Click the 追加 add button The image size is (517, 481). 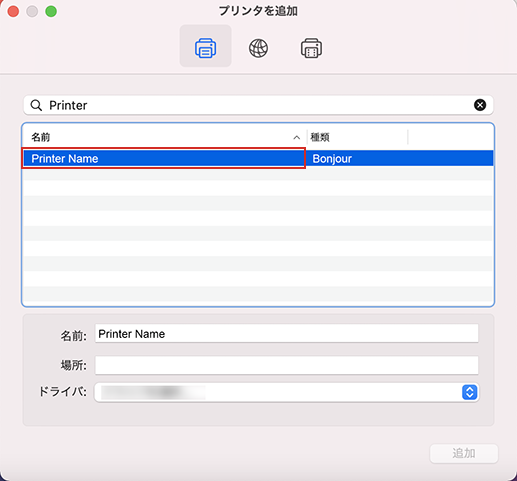coord(464,453)
